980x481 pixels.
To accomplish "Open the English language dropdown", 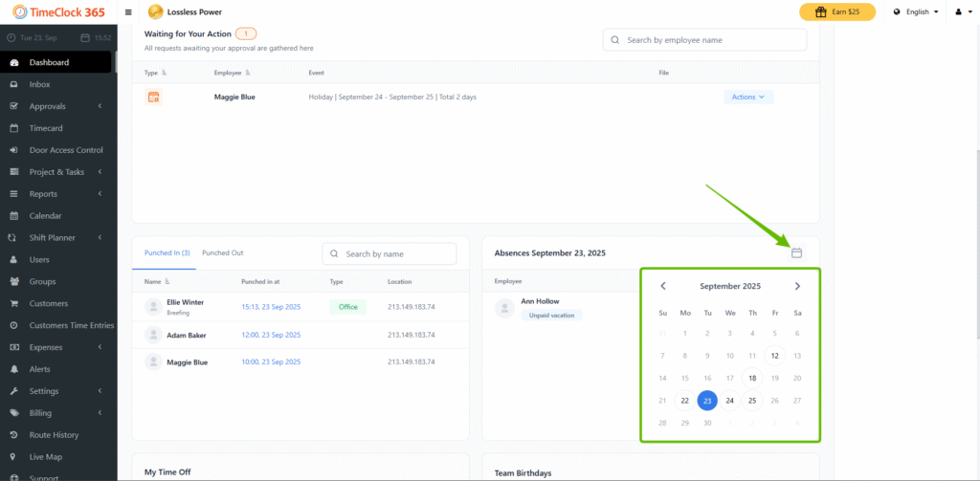I will [x=915, y=12].
